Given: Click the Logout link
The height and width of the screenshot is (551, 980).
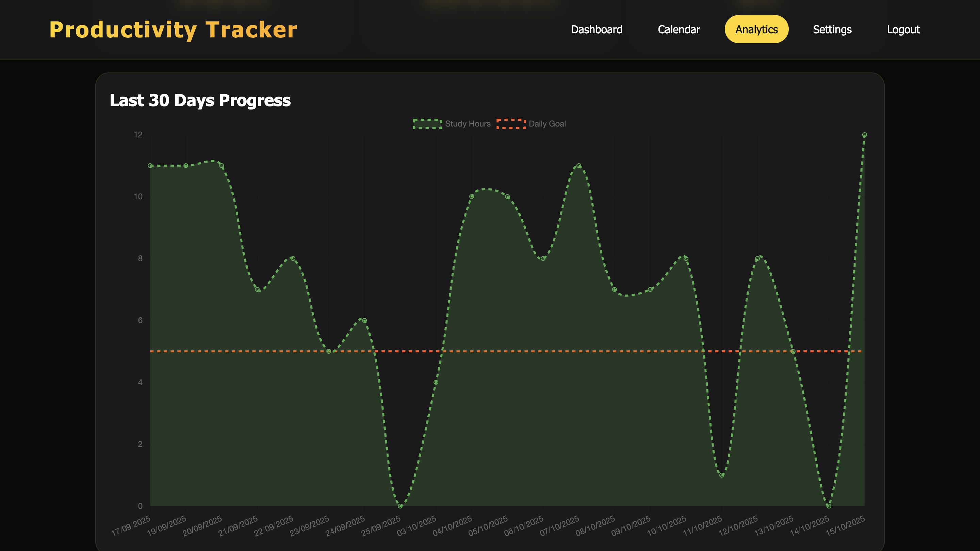Looking at the screenshot, I should coord(903,29).
